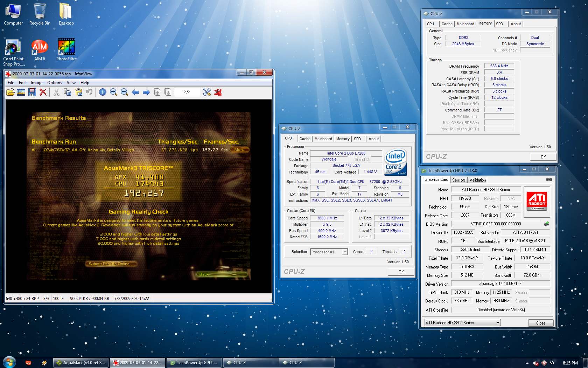
Task: Select Memory tab in lower CPU-Z window
Action: click(343, 139)
